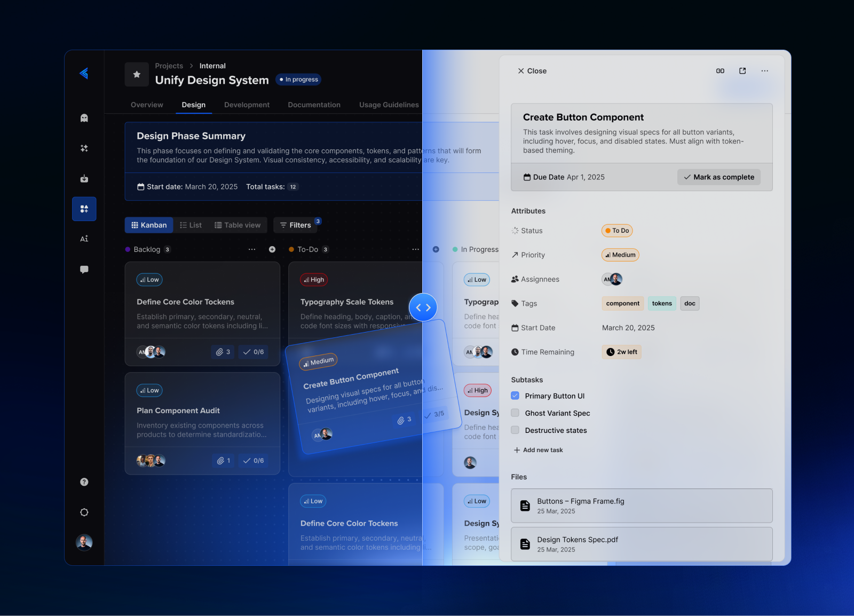This screenshot has width=854, height=616.
Task: Open the Status To Do selector
Action: (x=616, y=231)
